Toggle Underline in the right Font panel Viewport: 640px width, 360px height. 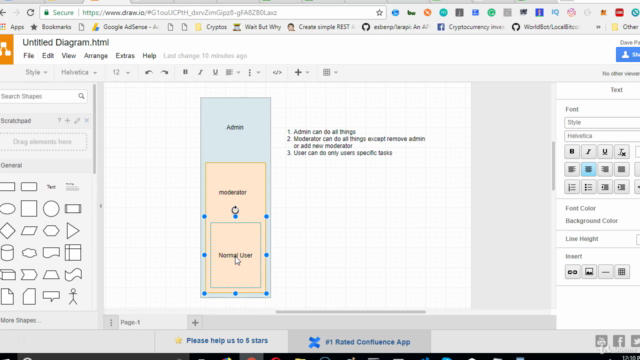point(605,152)
